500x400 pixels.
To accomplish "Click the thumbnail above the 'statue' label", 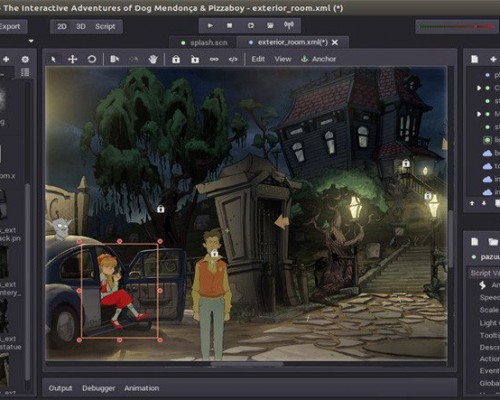I will click(4, 316).
